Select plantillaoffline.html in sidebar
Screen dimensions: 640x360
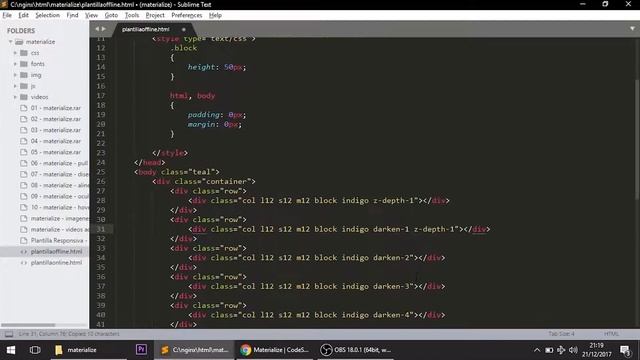56,251
